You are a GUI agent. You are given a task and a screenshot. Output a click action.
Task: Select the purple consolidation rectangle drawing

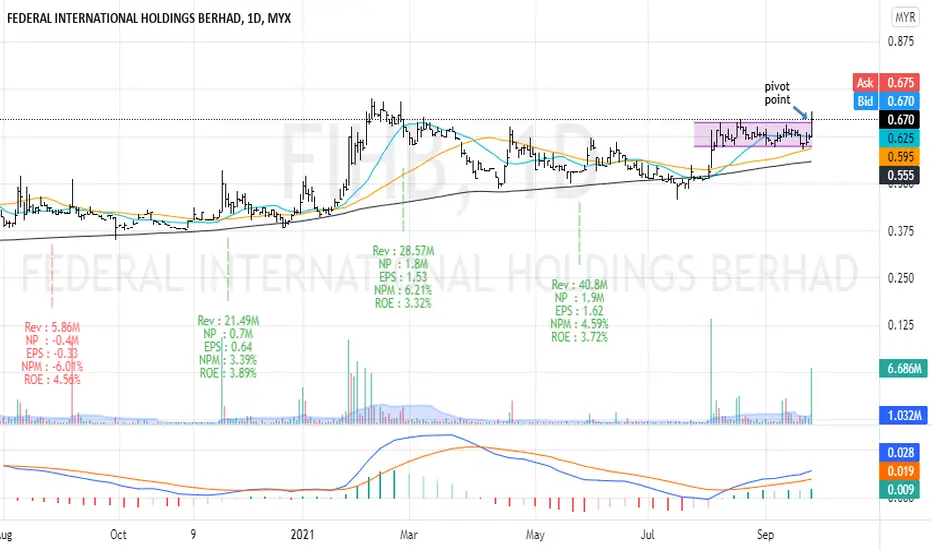point(753,134)
